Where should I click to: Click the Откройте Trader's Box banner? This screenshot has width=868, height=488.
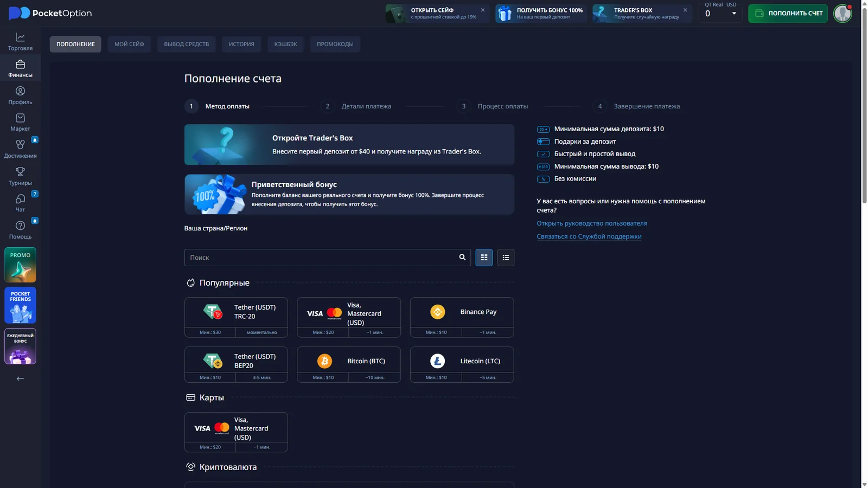[349, 145]
